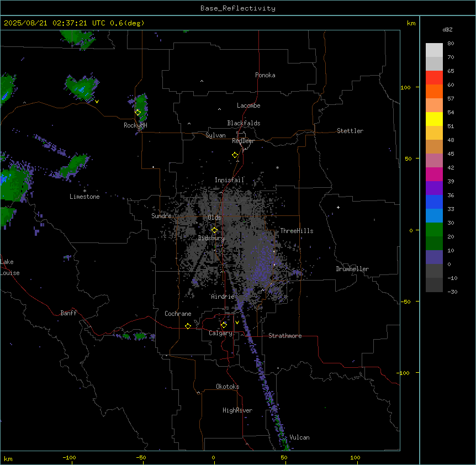476x465 pixels.
Task: Click the white plus marker north of Drumheller
Action: pos(338,207)
